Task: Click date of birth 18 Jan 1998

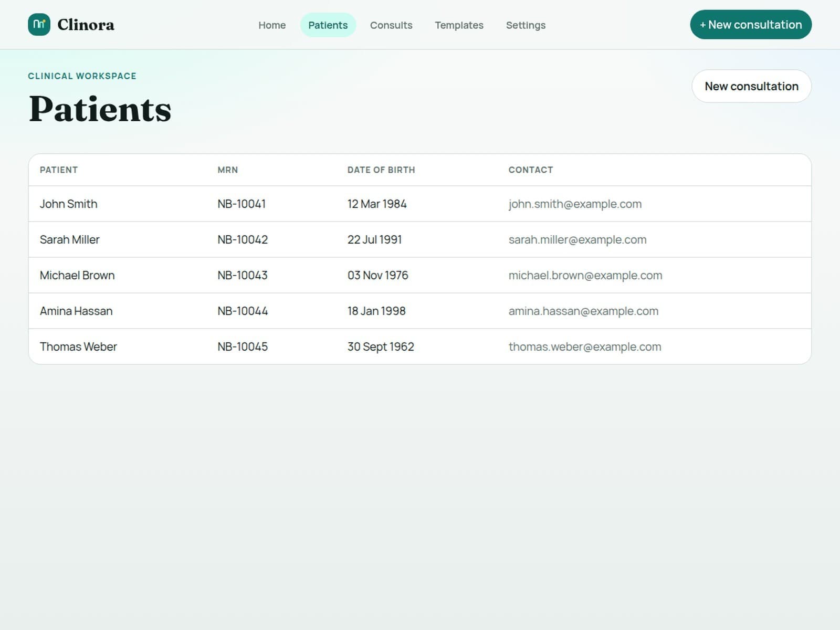Action: [376, 311]
